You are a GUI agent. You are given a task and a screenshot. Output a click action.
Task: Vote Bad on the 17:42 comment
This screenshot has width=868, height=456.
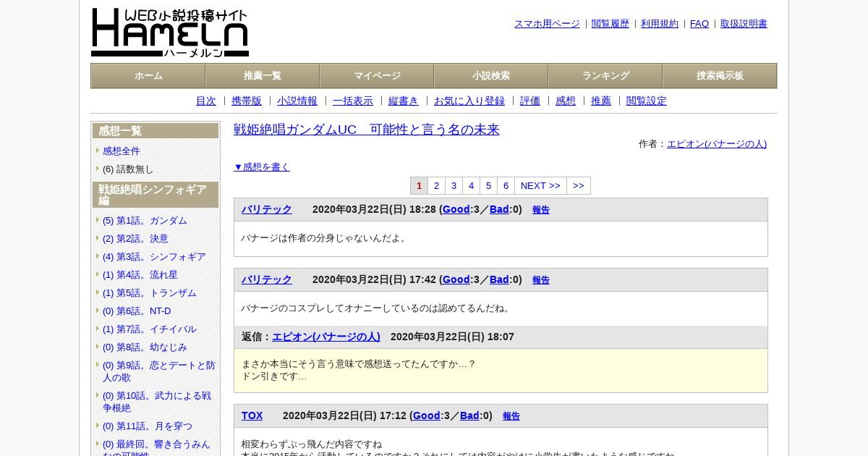coord(499,279)
